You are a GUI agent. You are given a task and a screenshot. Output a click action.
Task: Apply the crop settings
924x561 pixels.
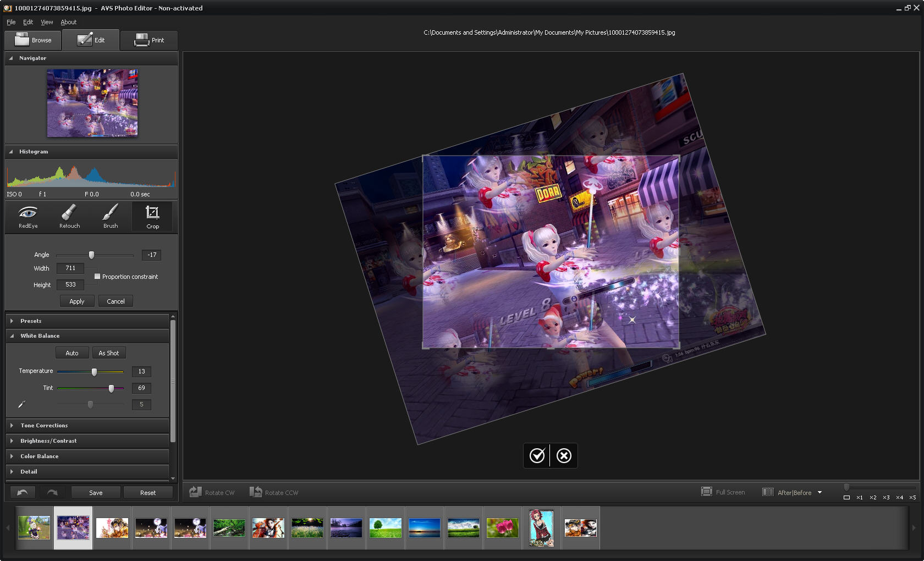coord(77,301)
